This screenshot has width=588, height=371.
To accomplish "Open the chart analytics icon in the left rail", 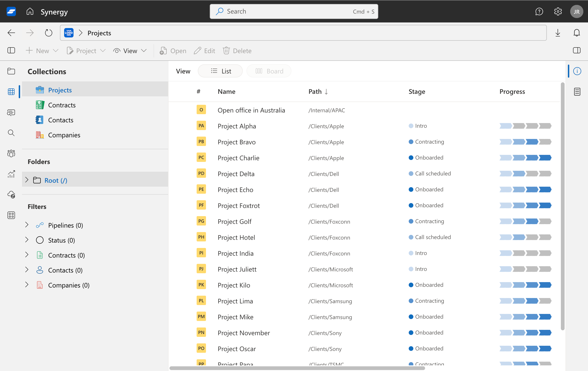I will tap(11, 174).
